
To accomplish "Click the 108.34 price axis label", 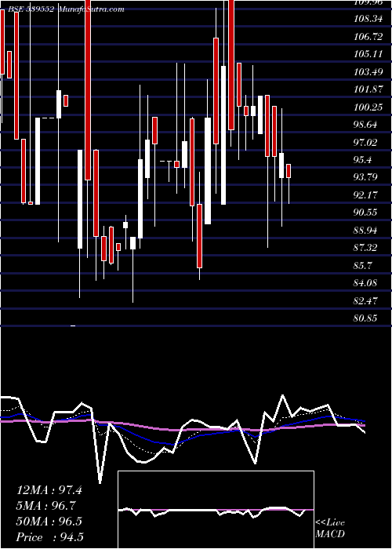I will tap(368, 19).
